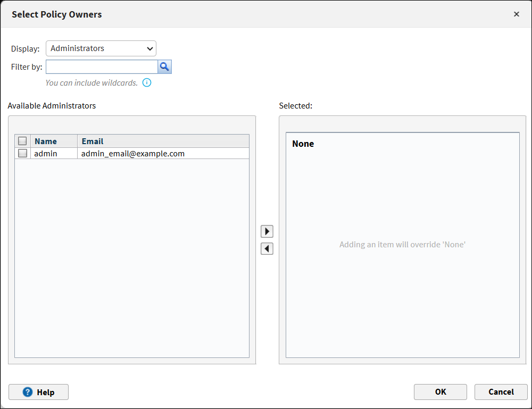Image resolution: width=532 pixels, height=409 pixels.
Task: Close the Select Policy Owners dialog
Action: coord(516,14)
